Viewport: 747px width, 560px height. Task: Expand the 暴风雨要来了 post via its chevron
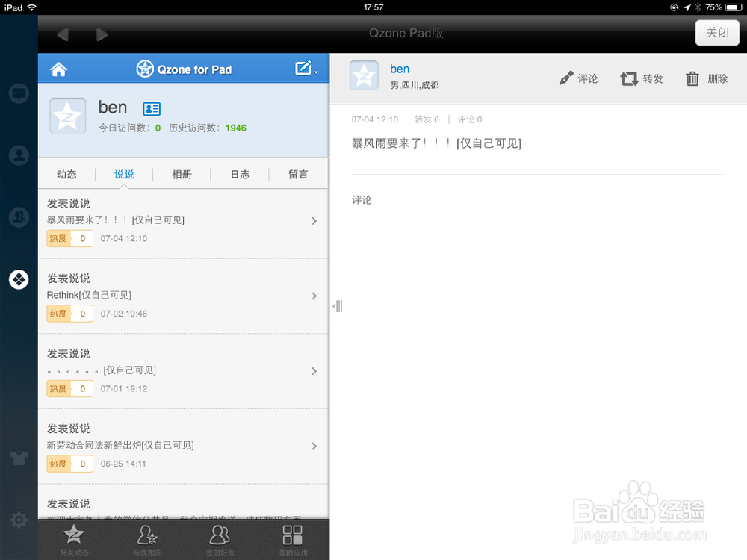coord(314,221)
